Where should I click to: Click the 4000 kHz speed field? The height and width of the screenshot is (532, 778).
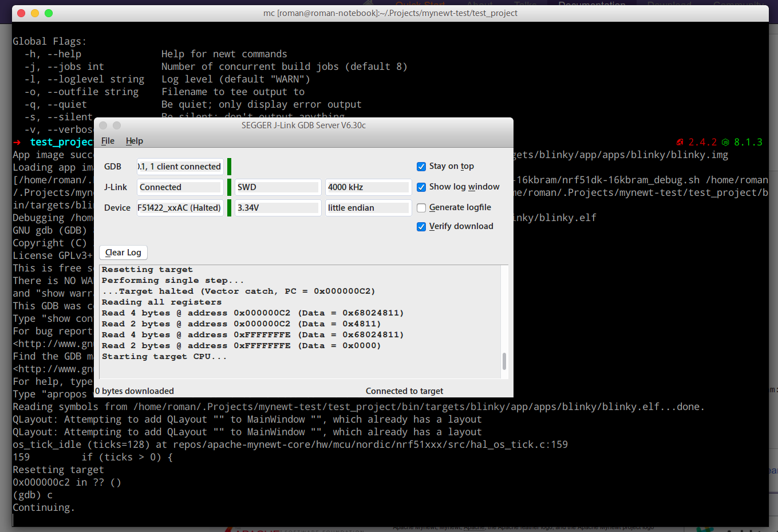(x=369, y=187)
